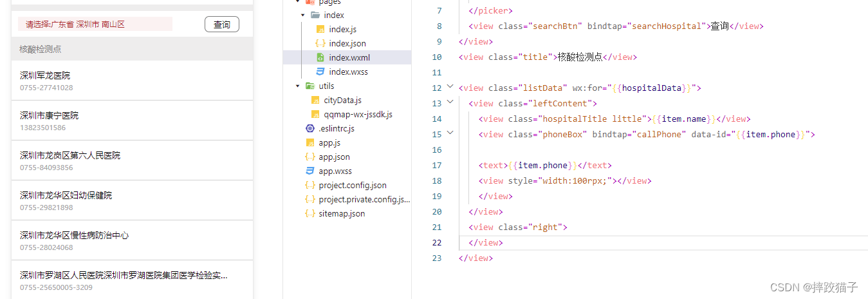
Task: Click the JS icon beside cityData.js
Action: tap(315, 101)
